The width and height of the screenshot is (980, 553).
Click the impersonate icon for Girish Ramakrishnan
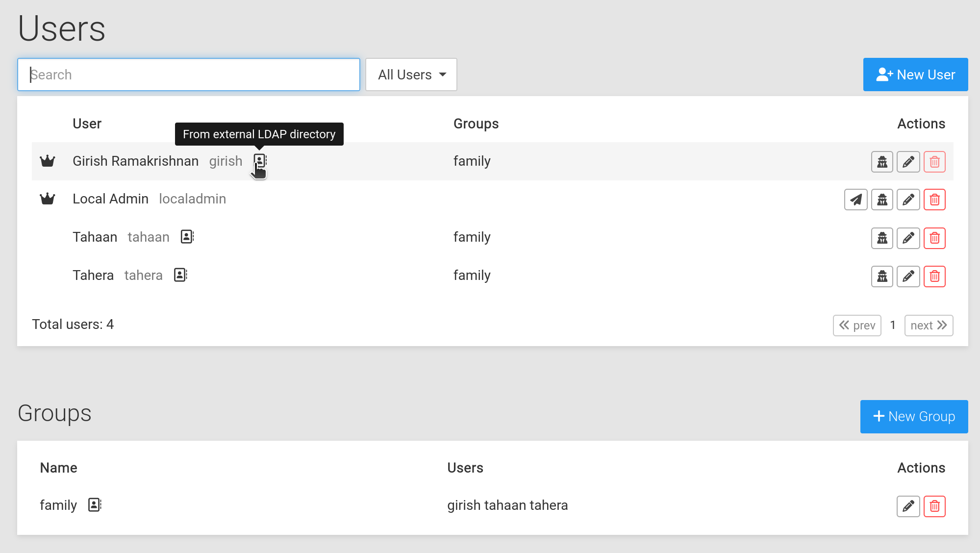coord(882,162)
